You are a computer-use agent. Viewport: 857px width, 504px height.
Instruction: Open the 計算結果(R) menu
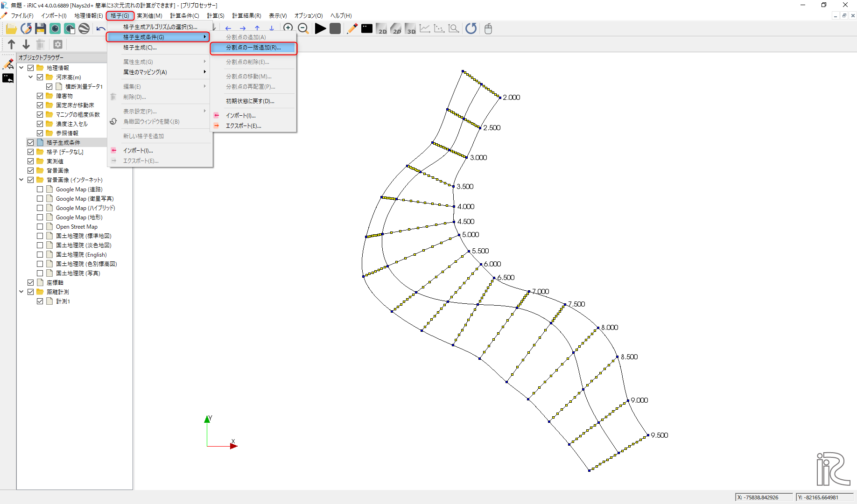click(x=246, y=15)
